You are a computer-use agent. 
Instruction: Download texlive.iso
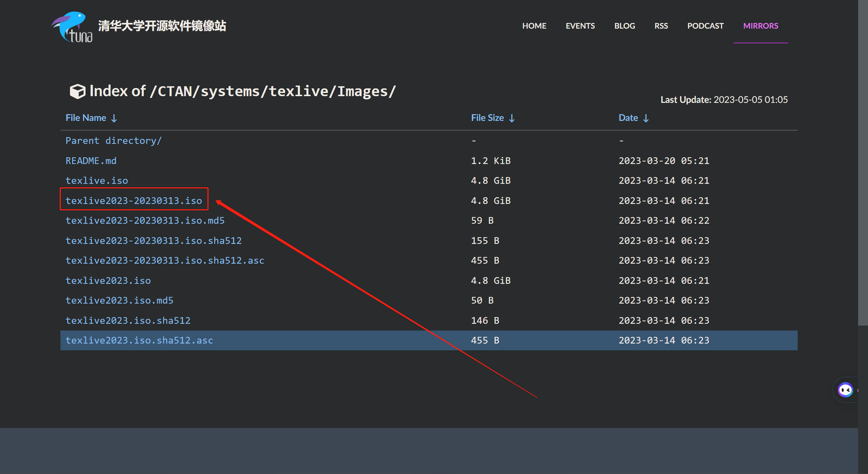pyautogui.click(x=96, y=181)
